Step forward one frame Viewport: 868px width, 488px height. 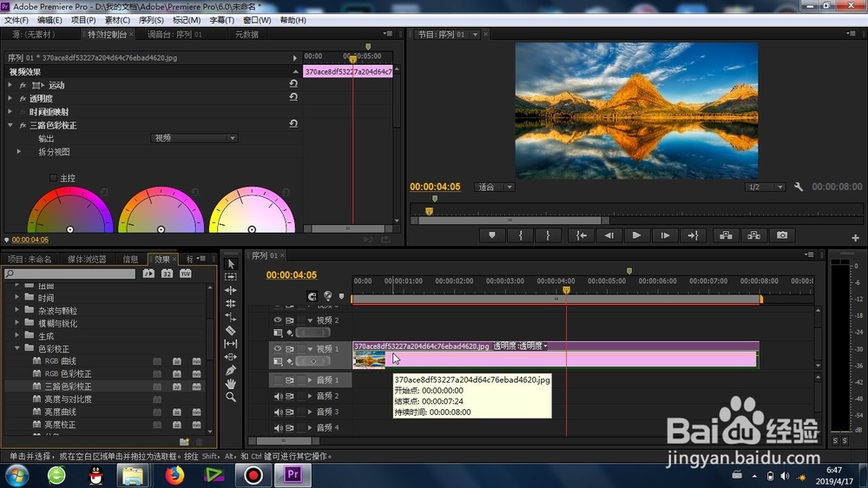tap(665, 235)
